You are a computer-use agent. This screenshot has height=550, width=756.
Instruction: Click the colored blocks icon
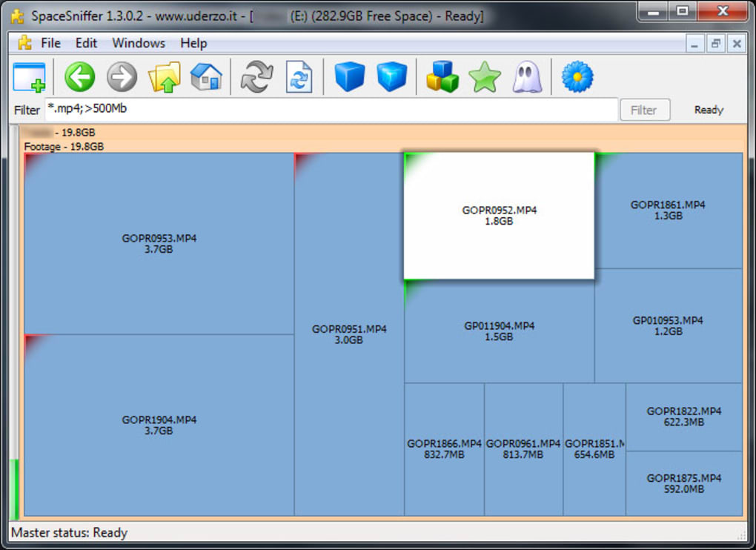442,77
